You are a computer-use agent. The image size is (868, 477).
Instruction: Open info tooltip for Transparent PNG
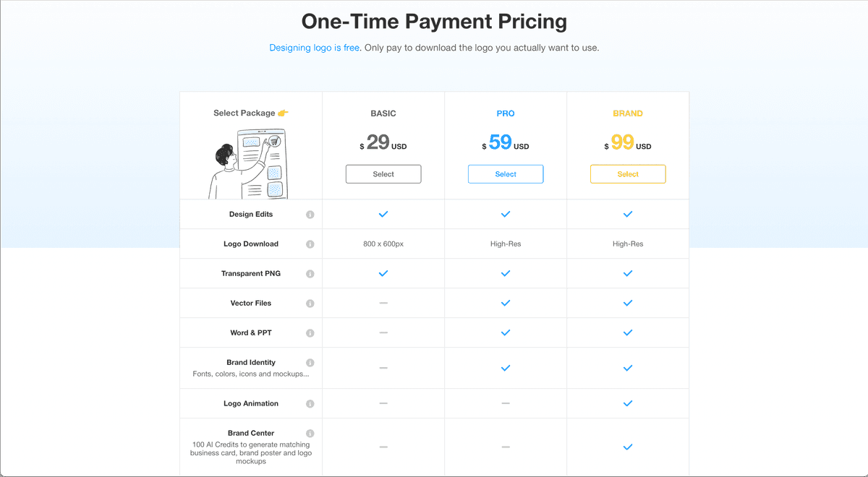[310, 274]
